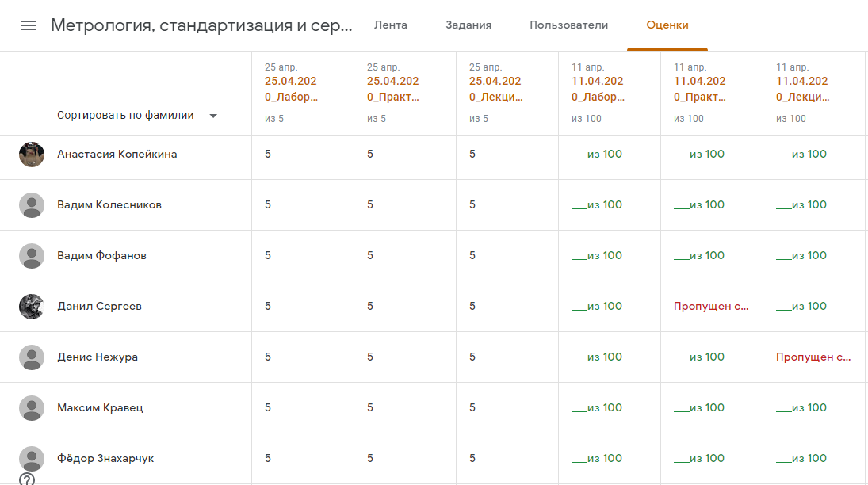This screenshot has width=868, height=485.
Task: Click Денис Нежура's missed Пропущен grade cell
Action: [x=813, y=357]
